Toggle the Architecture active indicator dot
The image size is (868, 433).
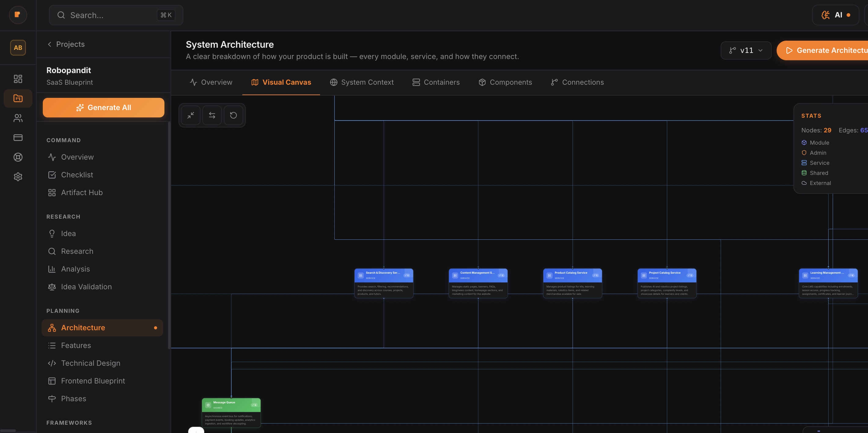[156, 328]
